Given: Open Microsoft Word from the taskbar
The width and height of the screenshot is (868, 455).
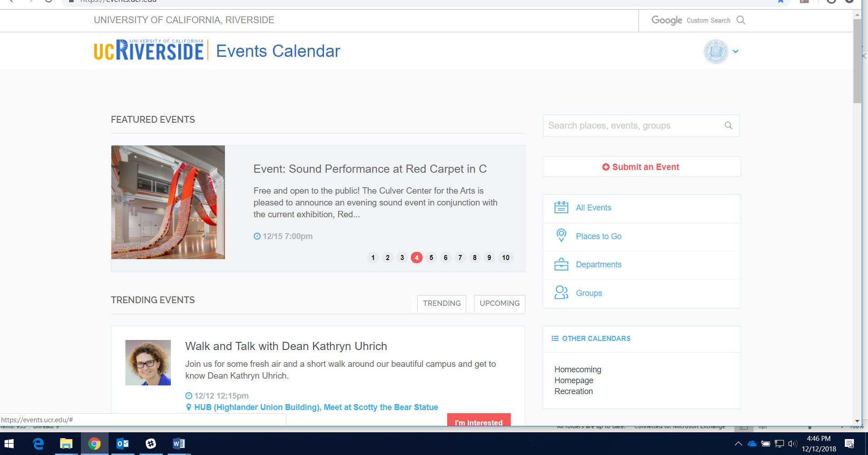Looking at the screenshot, I should coord(179,444).
